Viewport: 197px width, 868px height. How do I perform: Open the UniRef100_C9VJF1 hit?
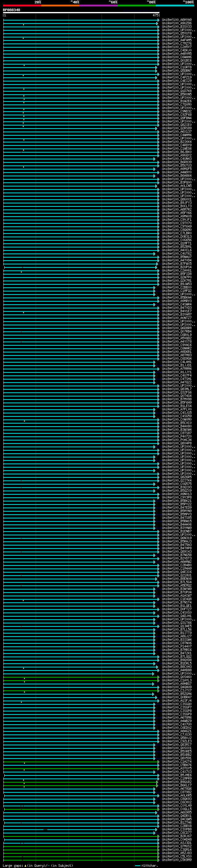coord(177,220)
